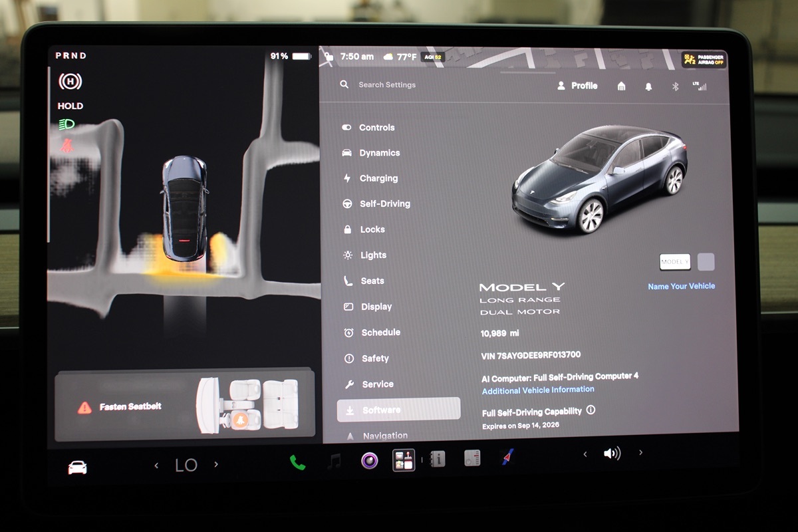The width and height of the screenshot is (798, 532).
Task: Open the car controls icon in the dock
Action: [77, 467]
